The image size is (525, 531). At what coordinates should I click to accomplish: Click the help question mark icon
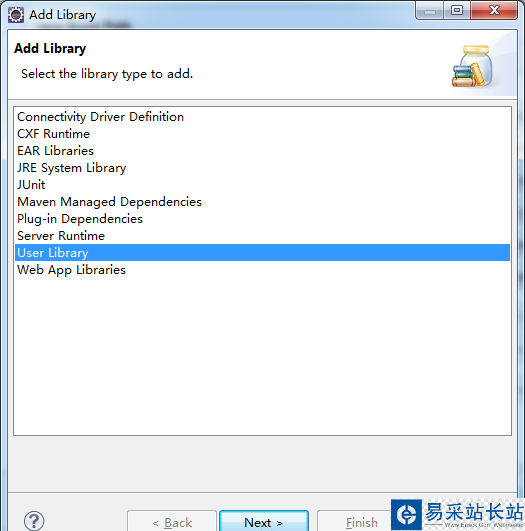34,521
